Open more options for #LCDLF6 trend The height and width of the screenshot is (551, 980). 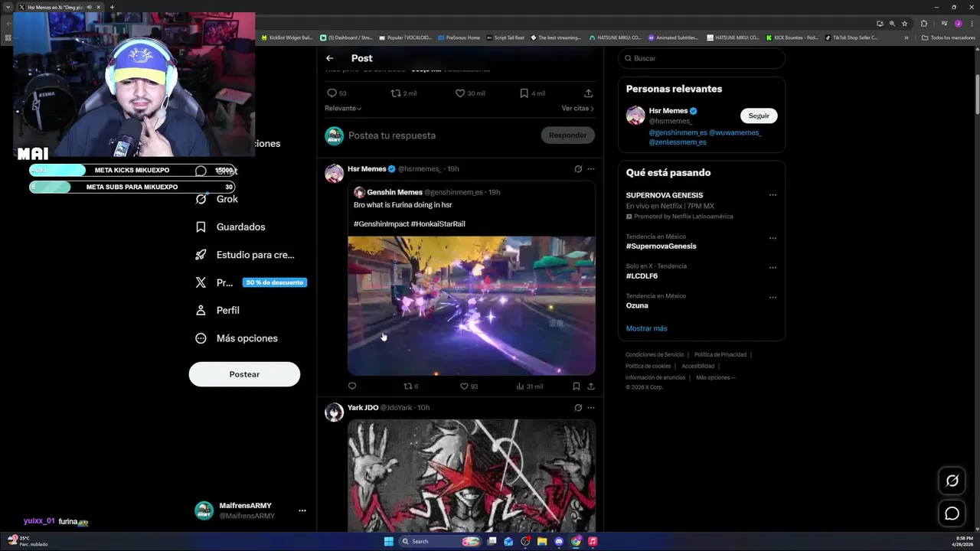[x=773, y=268]
